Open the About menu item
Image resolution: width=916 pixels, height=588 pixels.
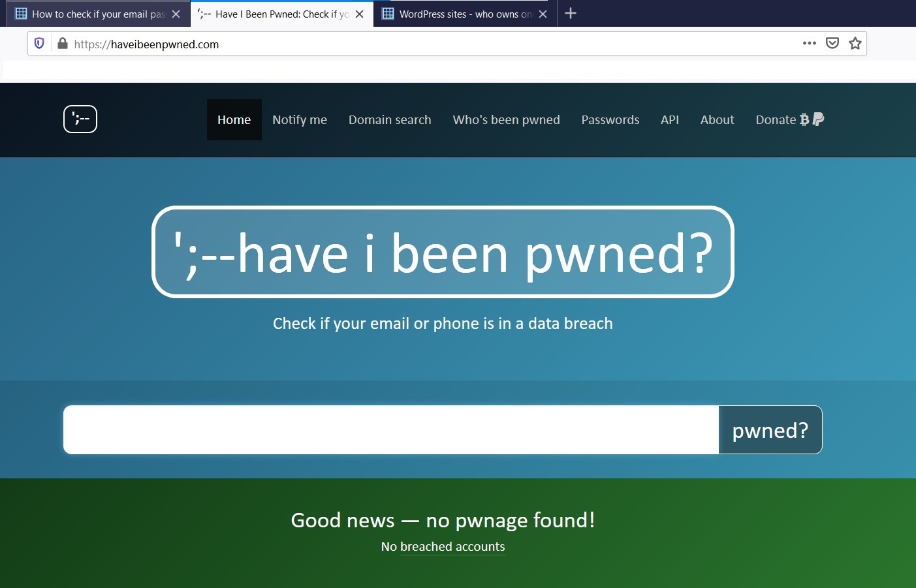pos(718,119)
